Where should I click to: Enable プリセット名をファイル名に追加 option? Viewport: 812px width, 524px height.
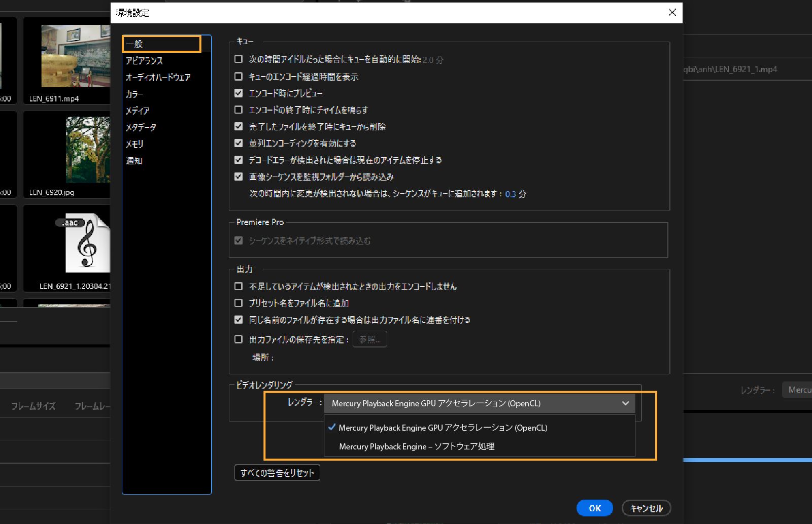(239, 303)
